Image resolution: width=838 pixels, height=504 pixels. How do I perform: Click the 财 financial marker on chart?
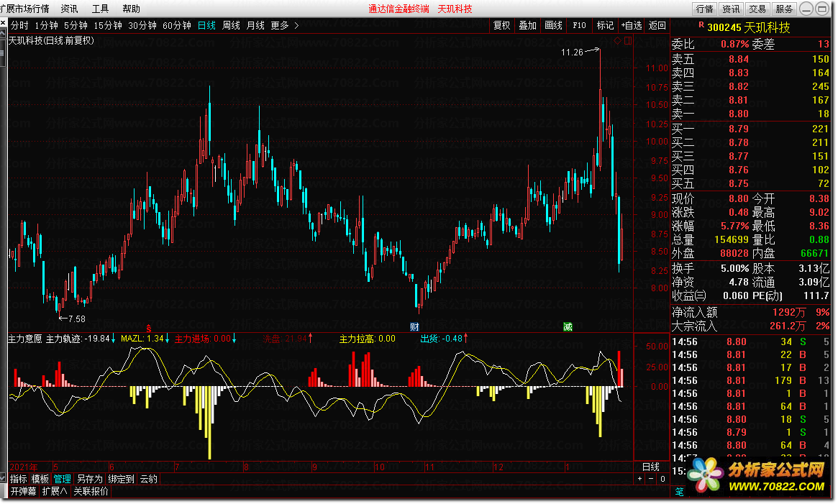click(x=414, y=327)
